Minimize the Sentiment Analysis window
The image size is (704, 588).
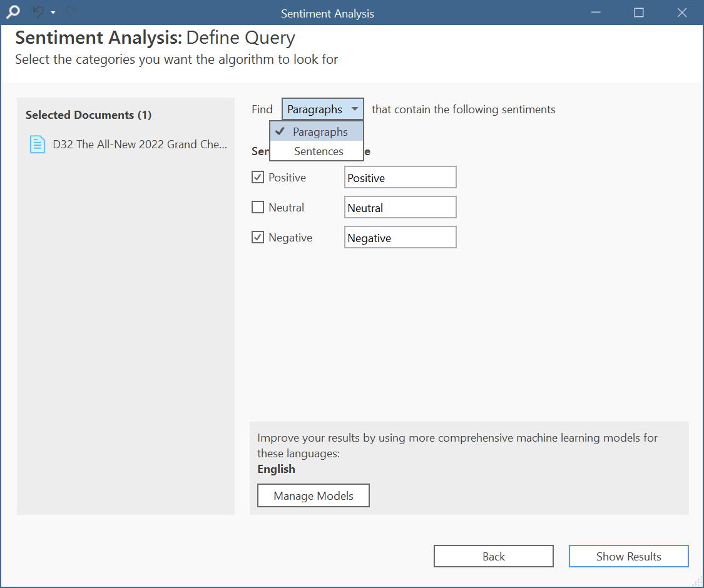(596, 13)
